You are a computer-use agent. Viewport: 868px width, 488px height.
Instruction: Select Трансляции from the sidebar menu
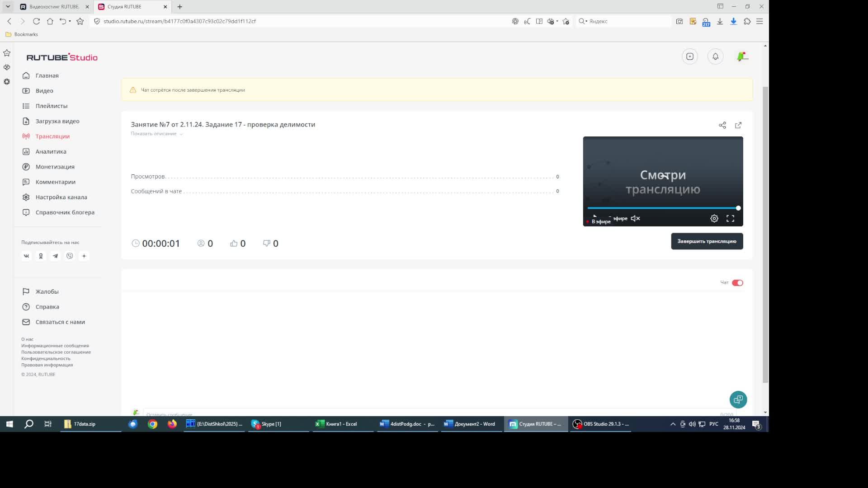[x=52, y=136]
